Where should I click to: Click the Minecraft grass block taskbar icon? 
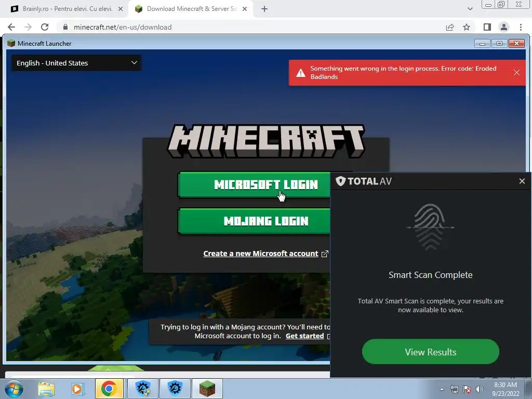tap(207, 389)
